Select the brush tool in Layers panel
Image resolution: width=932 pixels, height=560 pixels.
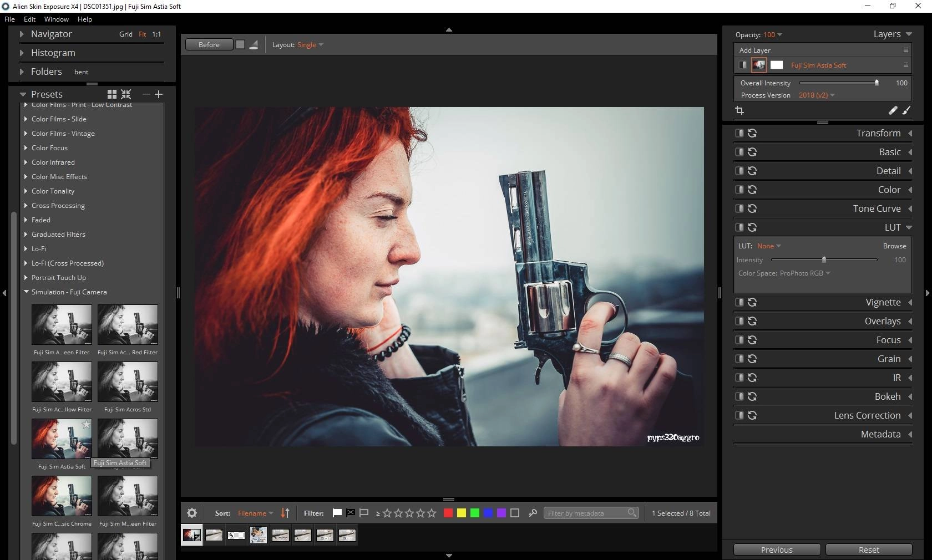(906, 110)
